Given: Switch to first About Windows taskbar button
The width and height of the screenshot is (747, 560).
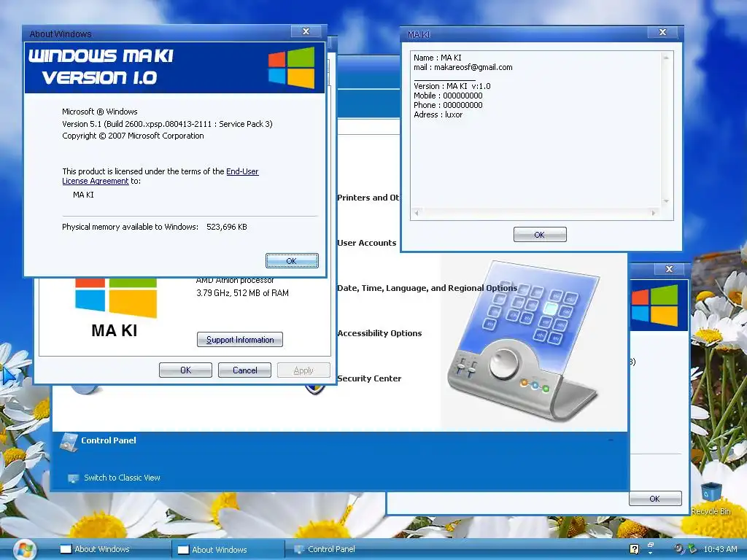Looking at the screenshot, I should [113, 549].
